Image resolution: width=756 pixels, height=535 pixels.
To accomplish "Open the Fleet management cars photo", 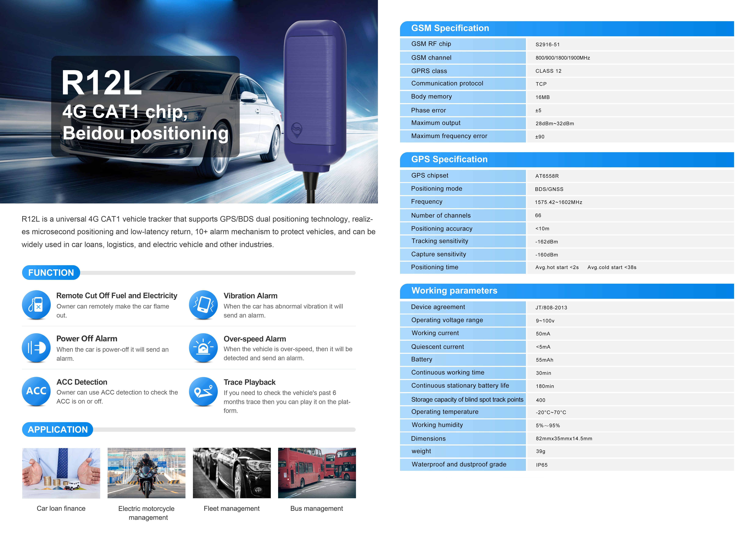I will pyautogui.click(x=231, y=473).
